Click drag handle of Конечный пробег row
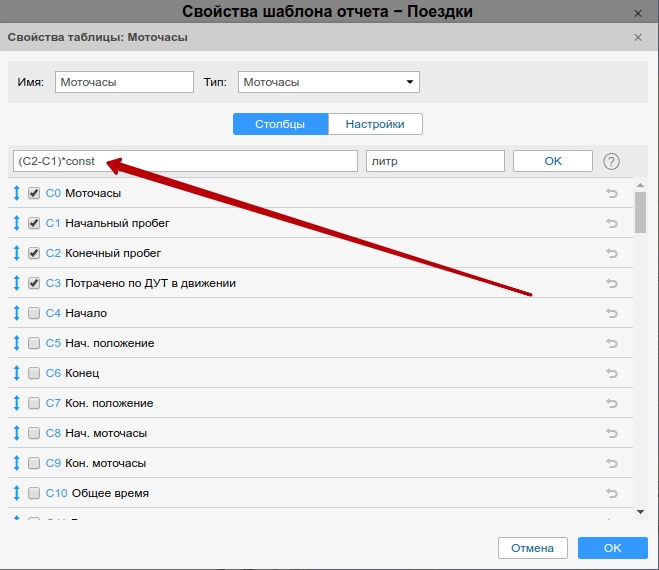659x570 pixels. pyautogui.click(x=17, y=253)
